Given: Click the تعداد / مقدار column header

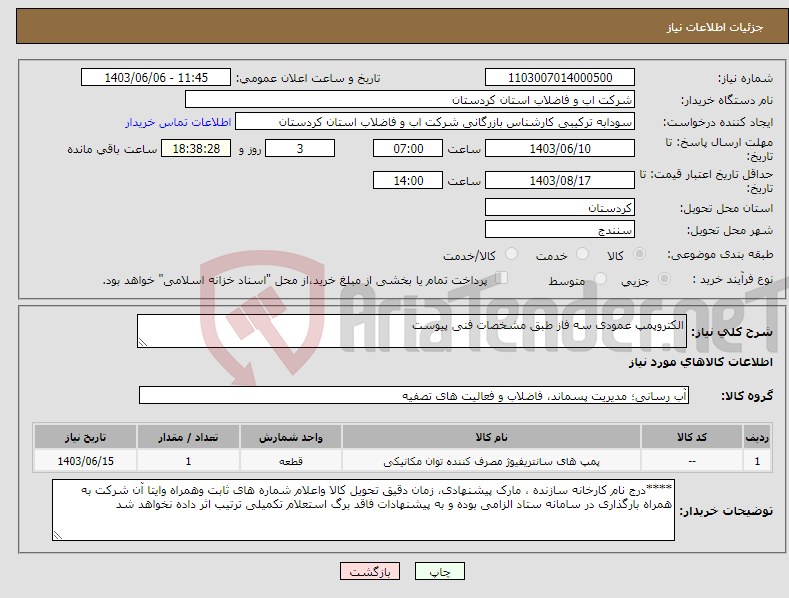Looking at the screenshot, I should point(188,437).
